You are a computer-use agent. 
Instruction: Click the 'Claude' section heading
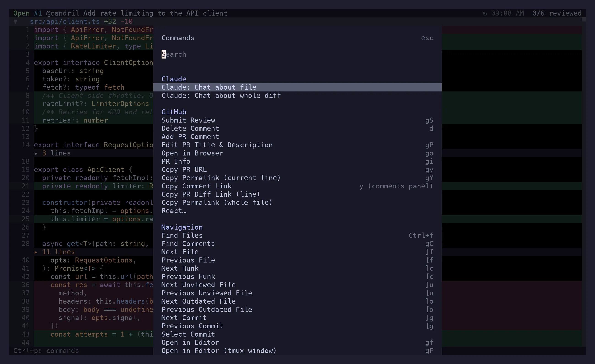point(174,79)
